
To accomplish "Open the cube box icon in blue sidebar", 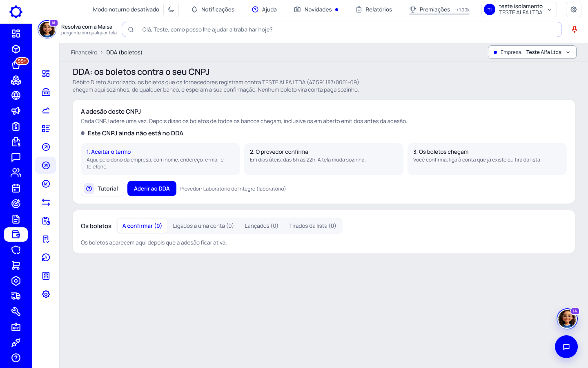I will [x=16, y=49].
